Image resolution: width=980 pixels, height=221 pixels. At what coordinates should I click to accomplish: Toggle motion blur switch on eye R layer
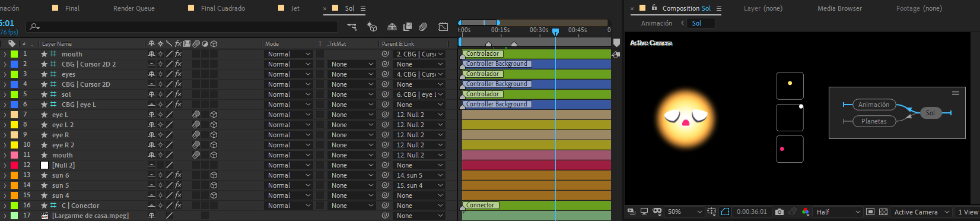[196, 135]
